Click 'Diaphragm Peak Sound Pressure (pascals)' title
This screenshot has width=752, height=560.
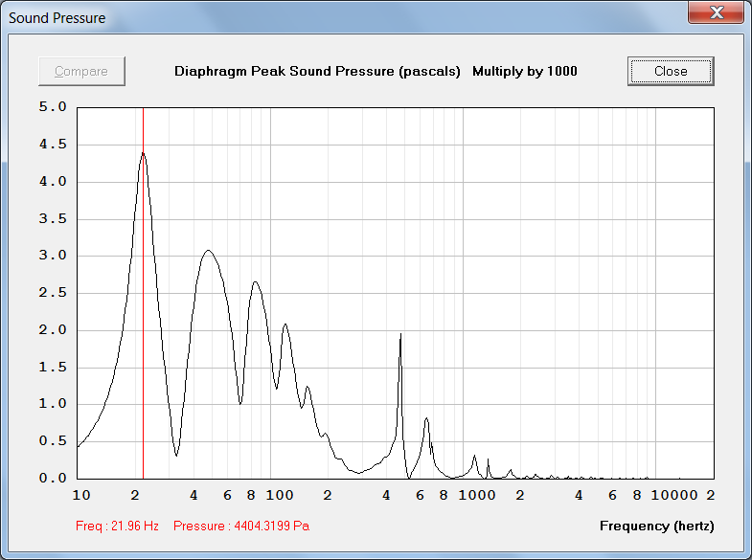pyautogui.click(x=317, y=72)
